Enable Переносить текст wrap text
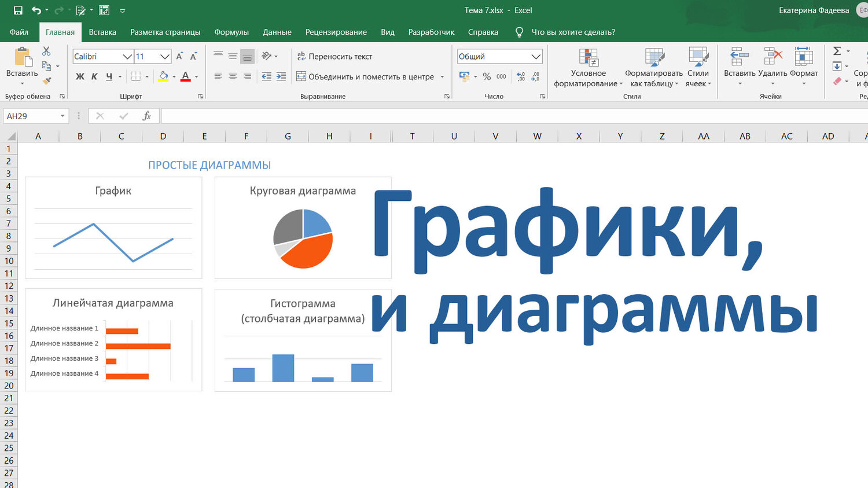The width and height of the screenshot is (868, 488). pos(334,56)
